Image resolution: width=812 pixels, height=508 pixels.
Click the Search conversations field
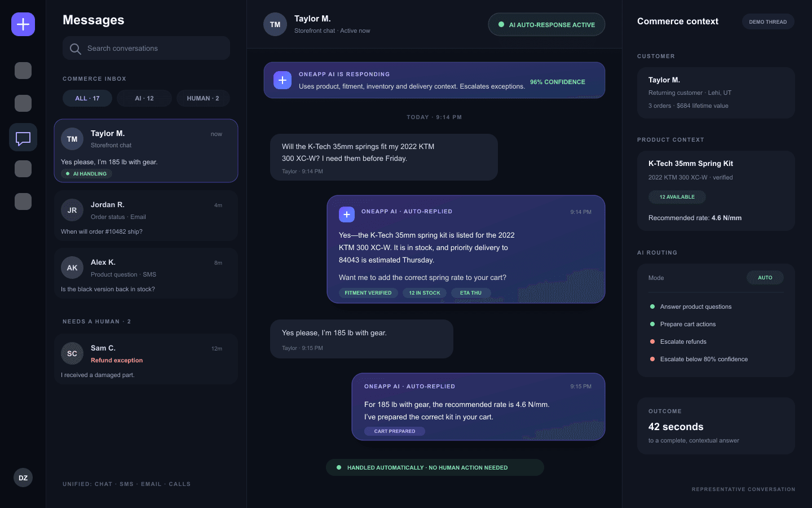(x=146, y=48)
